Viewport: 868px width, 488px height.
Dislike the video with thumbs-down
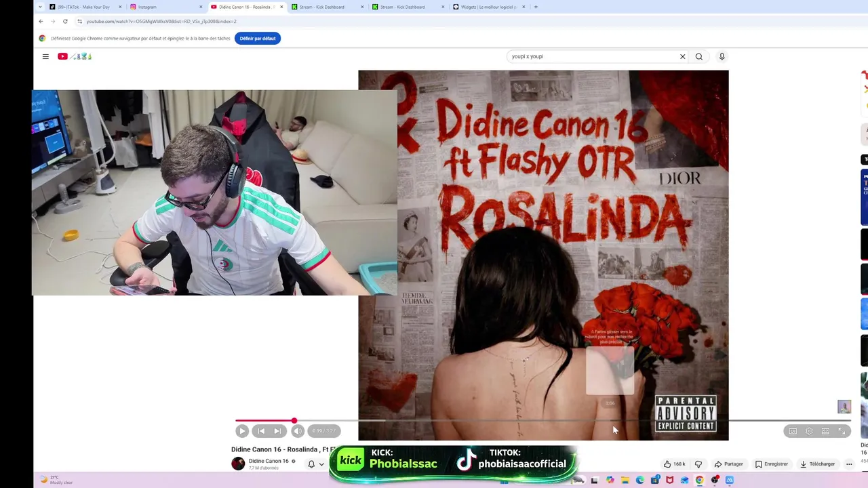[698, 464]
